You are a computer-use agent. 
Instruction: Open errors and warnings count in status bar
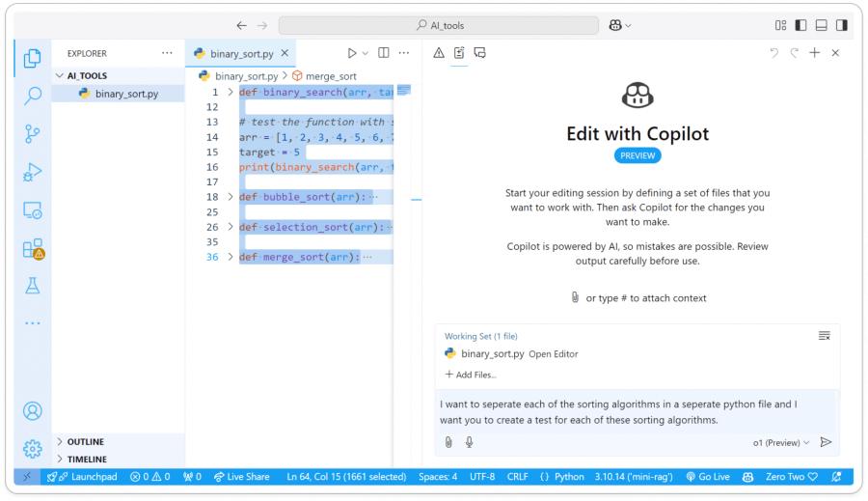(150, 477)
